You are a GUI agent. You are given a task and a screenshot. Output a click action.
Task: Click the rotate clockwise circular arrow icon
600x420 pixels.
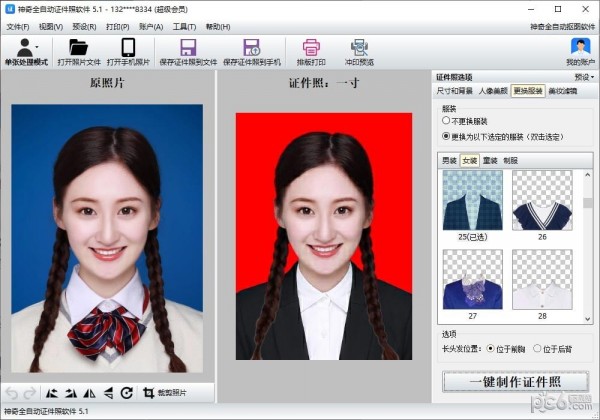(127, 393)
